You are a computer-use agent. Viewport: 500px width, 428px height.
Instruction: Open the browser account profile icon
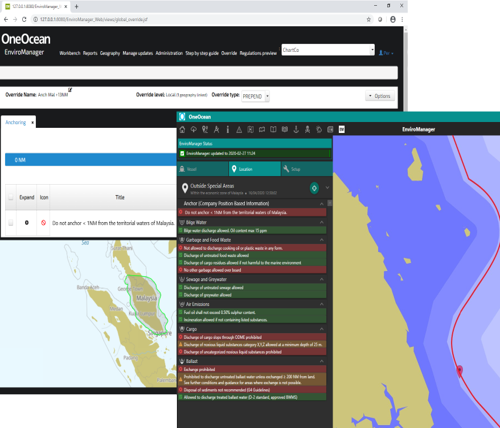tap(393, 19)
